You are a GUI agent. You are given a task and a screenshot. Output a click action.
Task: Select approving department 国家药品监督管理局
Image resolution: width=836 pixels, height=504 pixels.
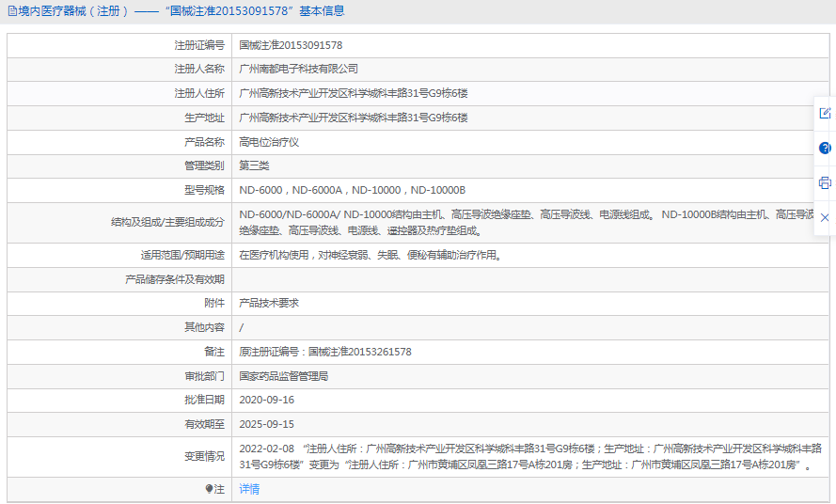click(284, 376)
